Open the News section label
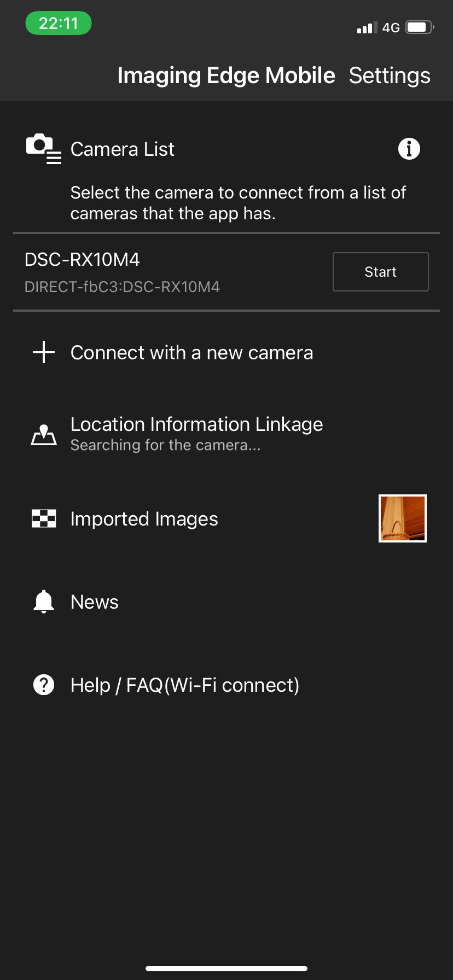453x980 pixels. [95, 602]
